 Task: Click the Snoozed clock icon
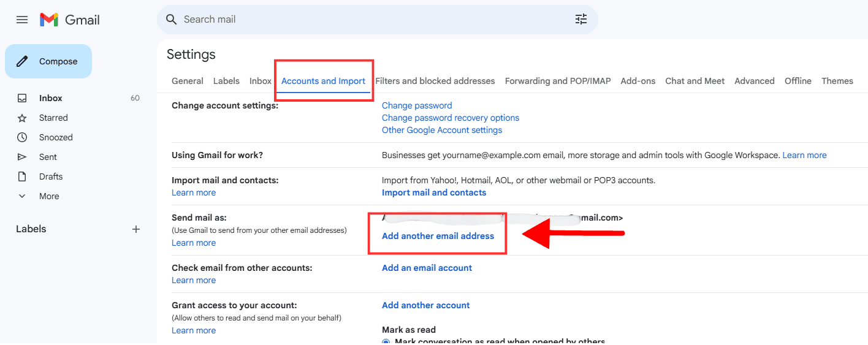point(22,137)
